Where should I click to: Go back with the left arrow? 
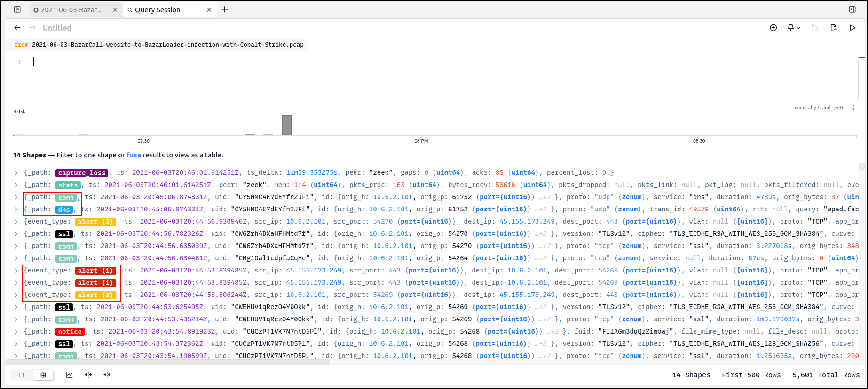coord(17,28)
